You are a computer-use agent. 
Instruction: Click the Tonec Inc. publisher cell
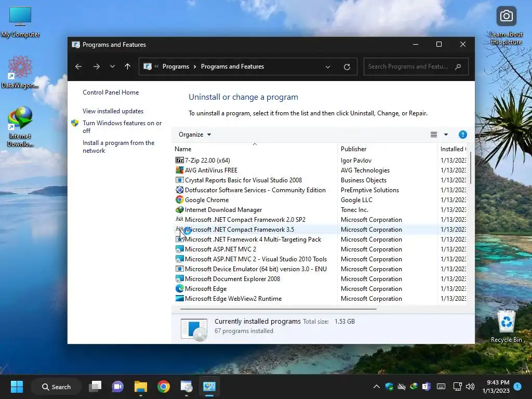pos(354,210)
